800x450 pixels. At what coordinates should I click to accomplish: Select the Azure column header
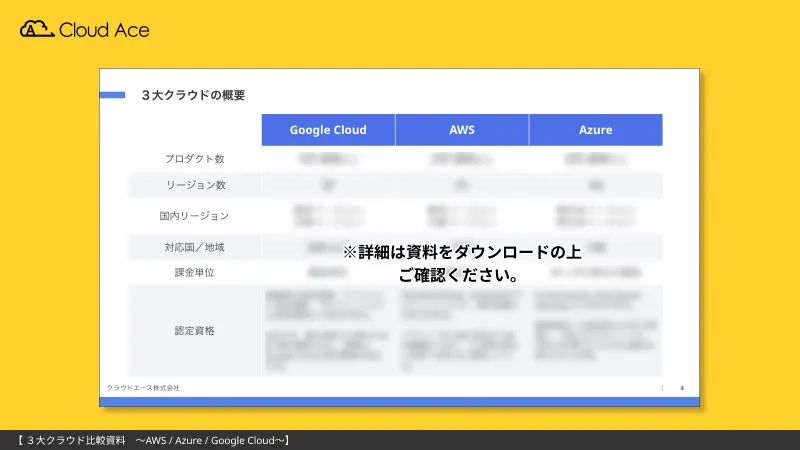595,130
